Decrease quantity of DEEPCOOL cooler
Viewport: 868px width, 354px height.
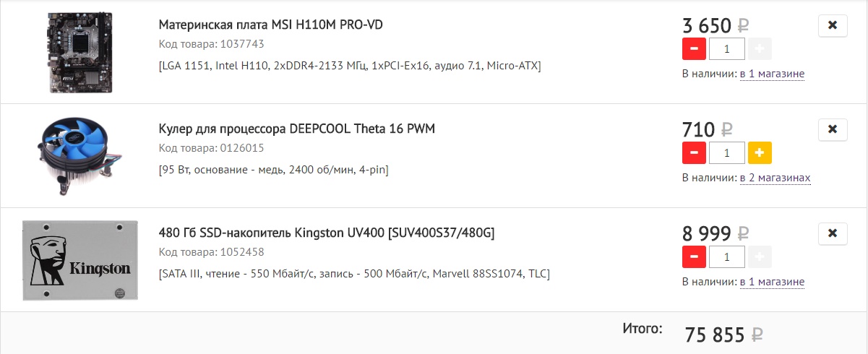tap(694, 153)
